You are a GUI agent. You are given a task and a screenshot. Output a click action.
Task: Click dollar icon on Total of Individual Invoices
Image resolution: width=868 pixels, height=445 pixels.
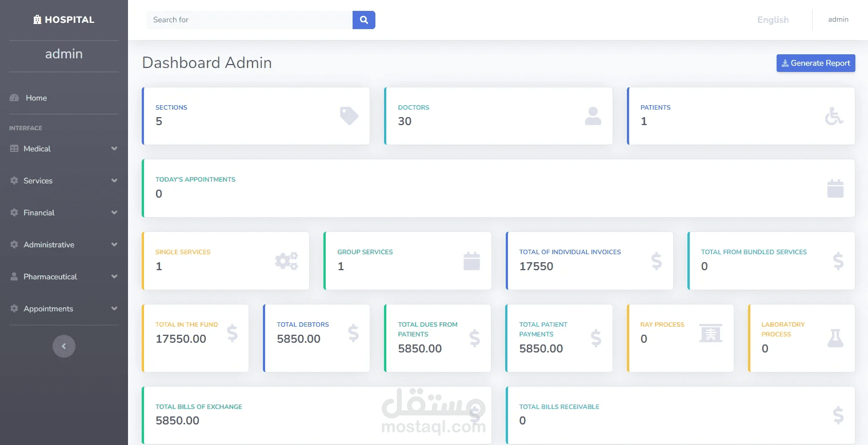click(657, 261)
